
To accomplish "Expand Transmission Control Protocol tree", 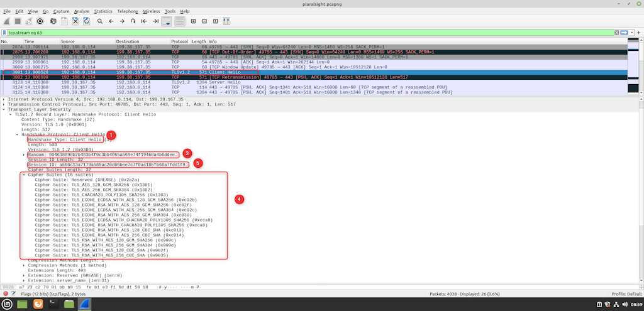I will (x=4, y=104).
